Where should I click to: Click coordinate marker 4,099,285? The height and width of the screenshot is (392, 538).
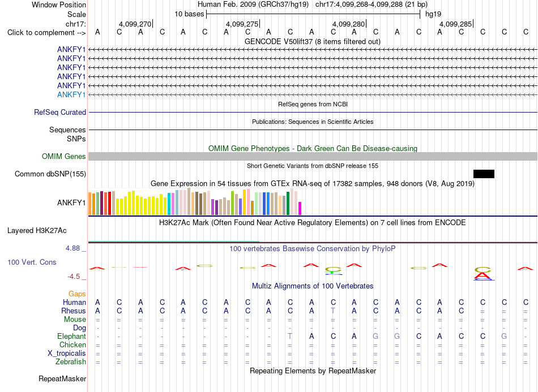(x=456, y=24)
